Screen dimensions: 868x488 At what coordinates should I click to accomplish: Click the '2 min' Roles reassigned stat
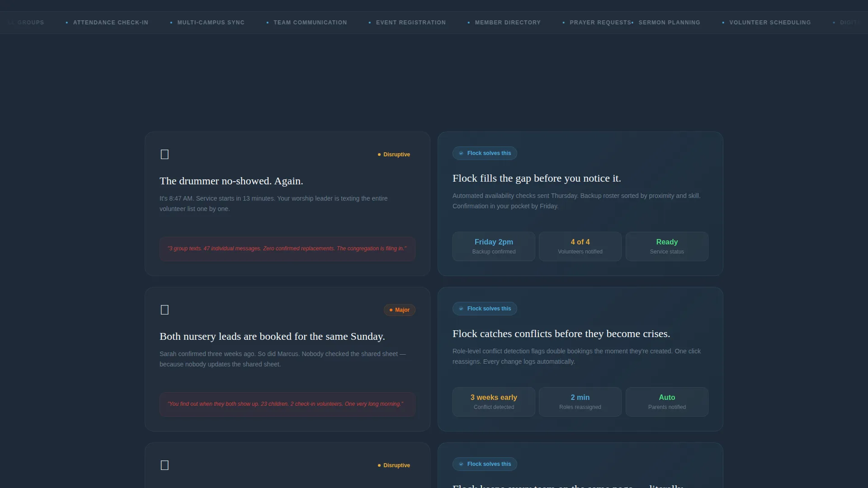pos(580,402)
